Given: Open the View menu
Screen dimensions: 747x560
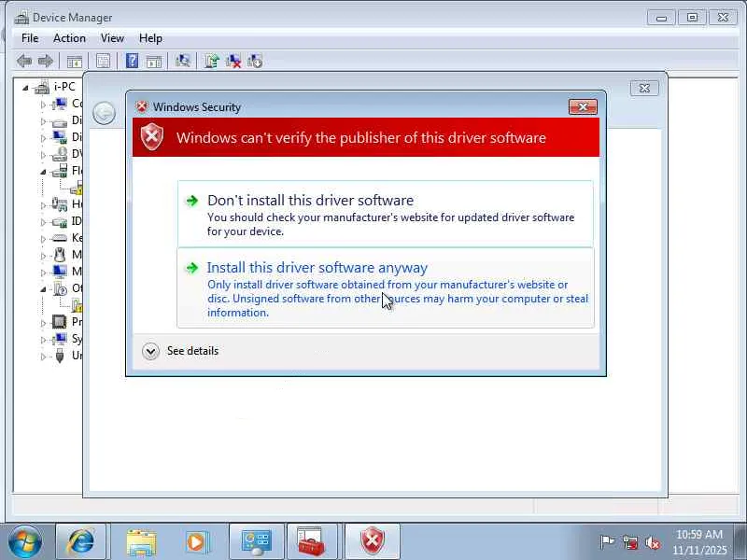Looking at the screenshot, I should click(112, 38).
